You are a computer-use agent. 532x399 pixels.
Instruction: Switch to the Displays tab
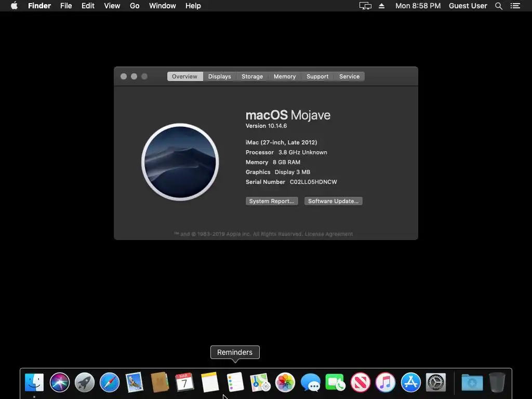[220, 76]
